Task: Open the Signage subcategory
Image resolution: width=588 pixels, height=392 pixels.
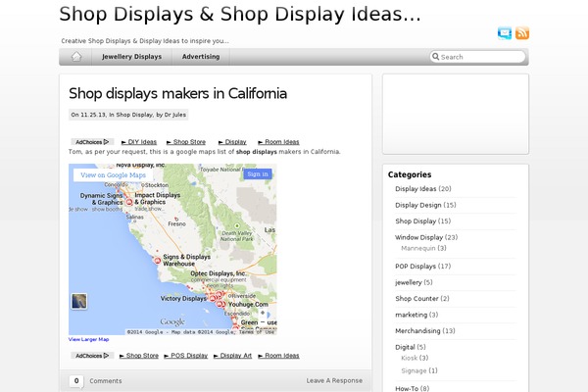Action: (x=414, y=370)
